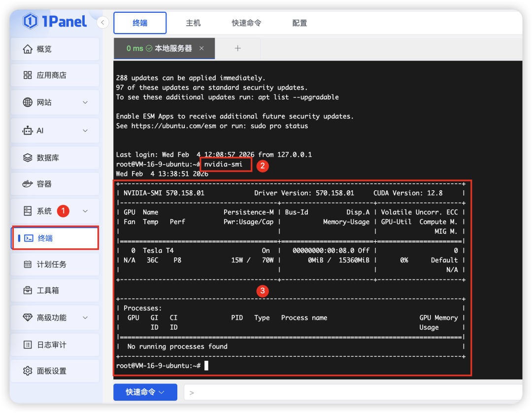Open the 快速命令 dropdown button

(x=145, y=392)
